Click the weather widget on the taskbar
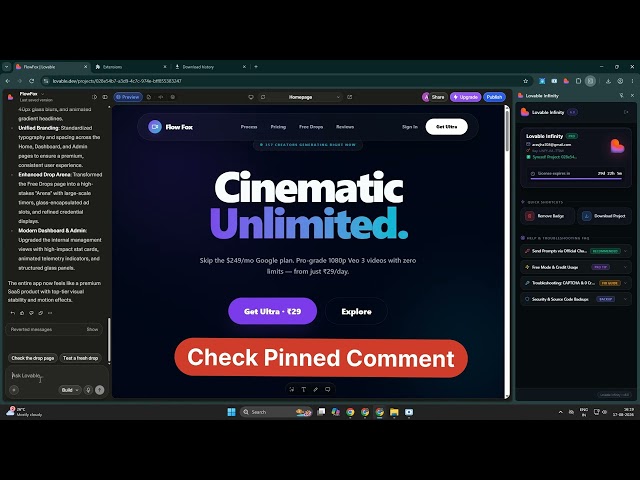 pyautogui.click(x=24, y=412)
